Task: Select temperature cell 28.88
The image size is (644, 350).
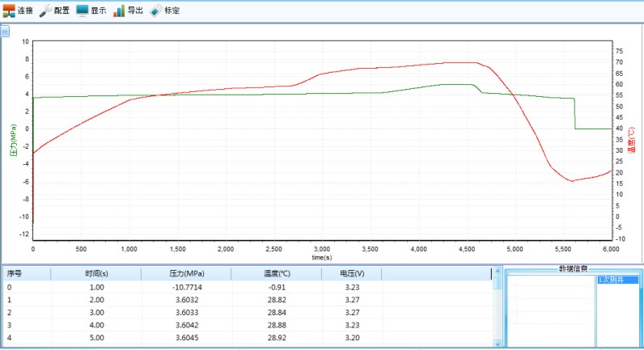Action: tap(277, 326)
